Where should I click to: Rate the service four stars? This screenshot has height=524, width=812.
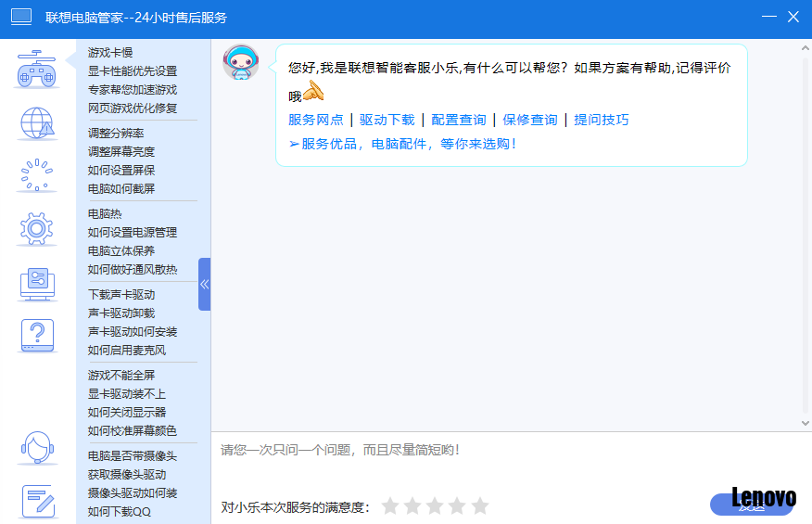[x=457, y=505]
